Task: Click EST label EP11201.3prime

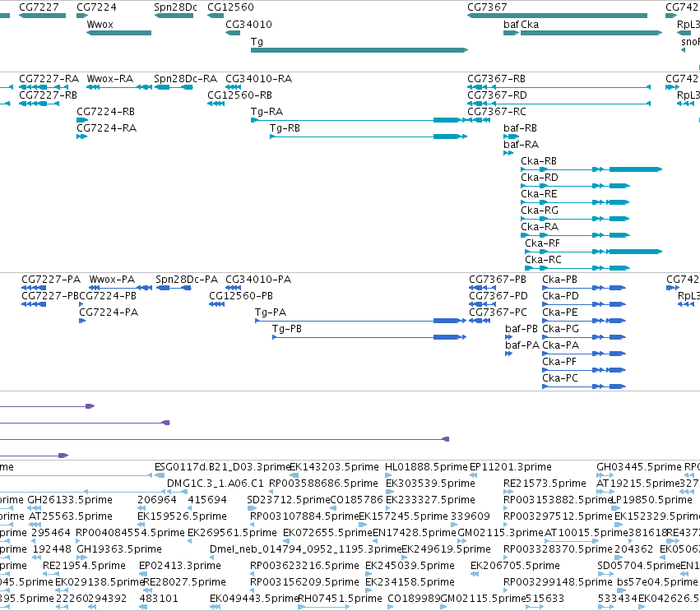Action: 511,467
